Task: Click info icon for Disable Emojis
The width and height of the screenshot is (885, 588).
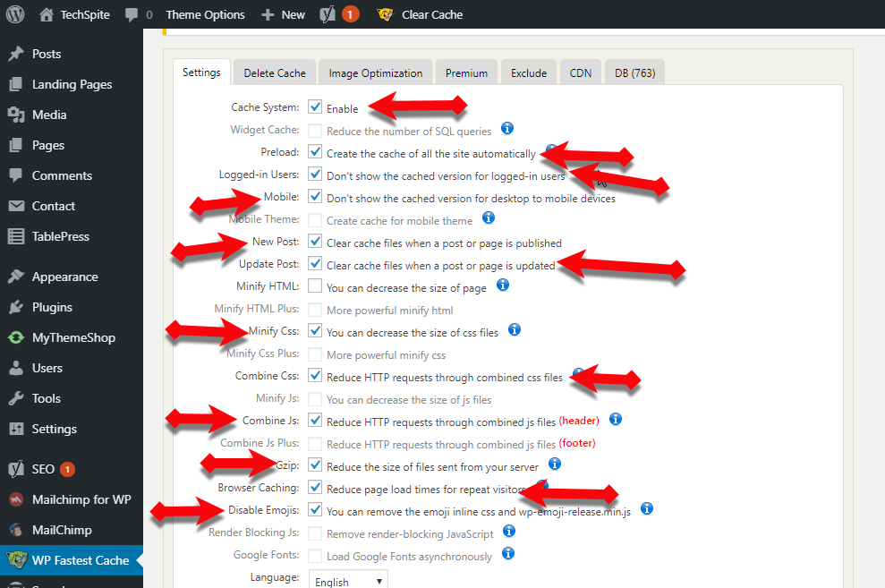Action: point(646,508)
